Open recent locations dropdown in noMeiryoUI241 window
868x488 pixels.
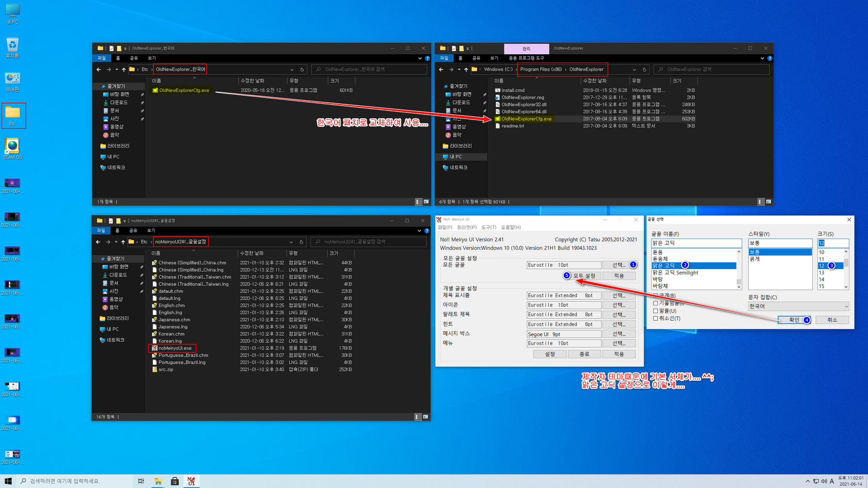coord(116,242)
